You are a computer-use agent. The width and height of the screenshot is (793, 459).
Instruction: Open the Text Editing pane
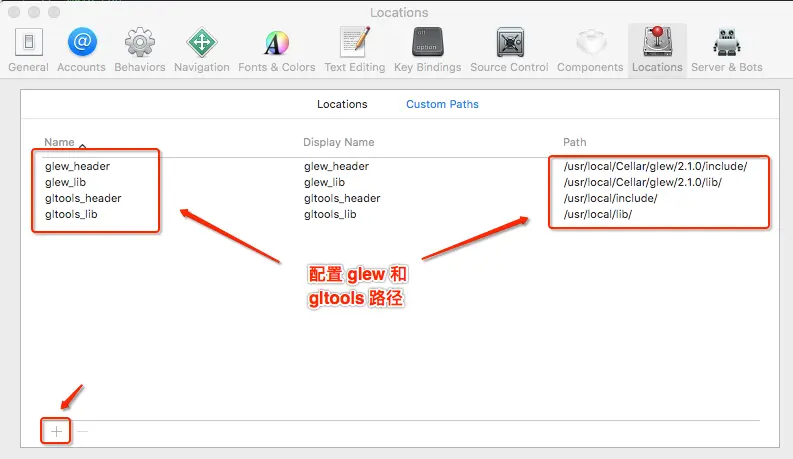click(355, 50)
